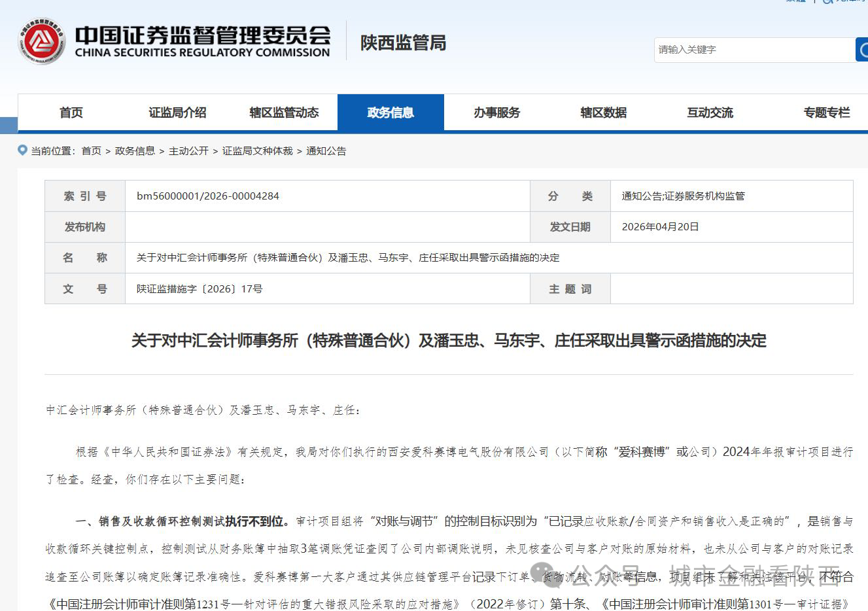Screen dimensions: 868x611
Task: Open the 辖区数据 navigation tab
Action: tap(604, 113)
